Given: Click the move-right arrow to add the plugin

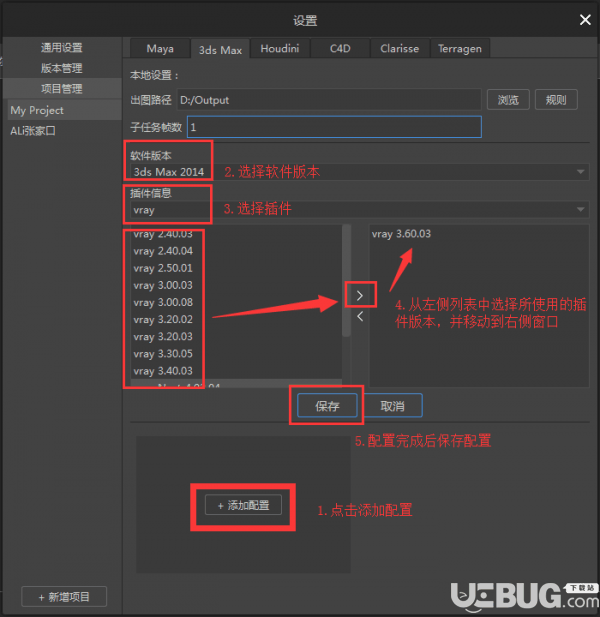Looking at the screenshot, I should 360,296.
